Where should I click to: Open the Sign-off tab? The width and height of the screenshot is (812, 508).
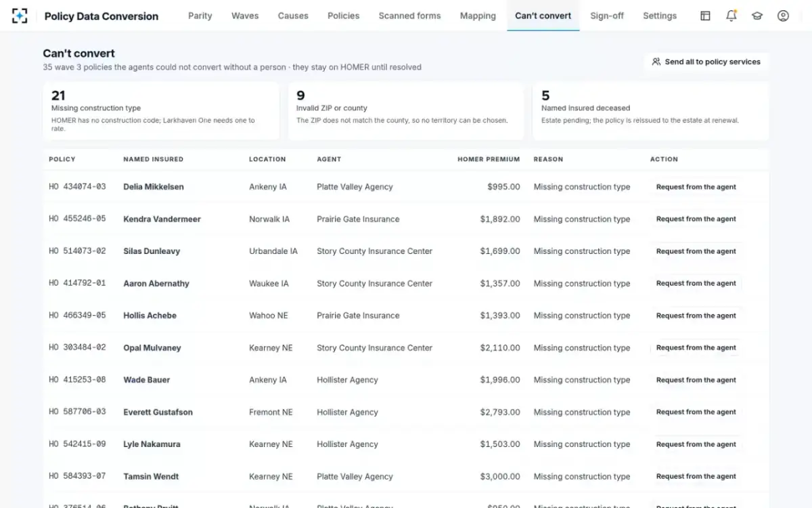pos(607,16)
